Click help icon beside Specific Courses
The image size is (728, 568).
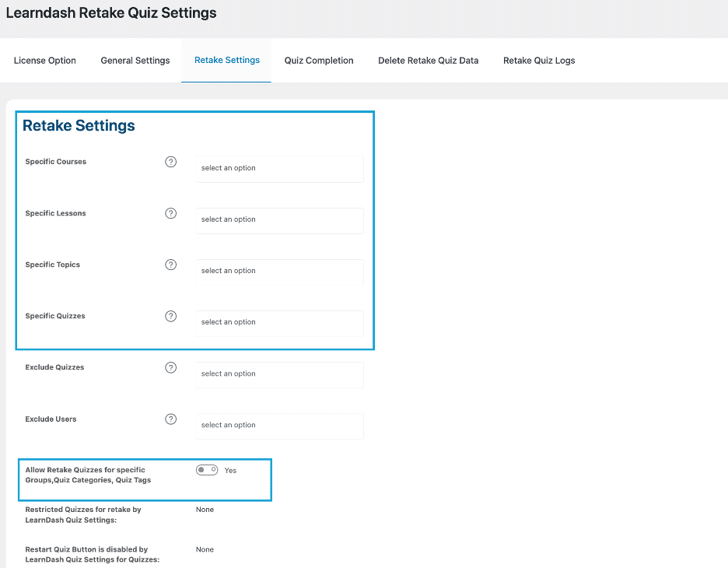[x=171, y=162]
